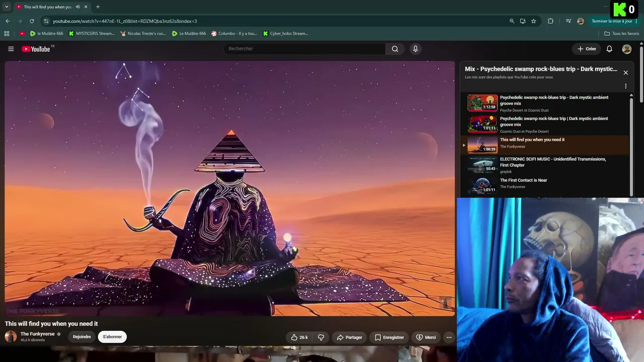Open the browser extensions puzzle menu
Image resolution: width=644 pixels, height=362 pixels.
pos(550,21)
